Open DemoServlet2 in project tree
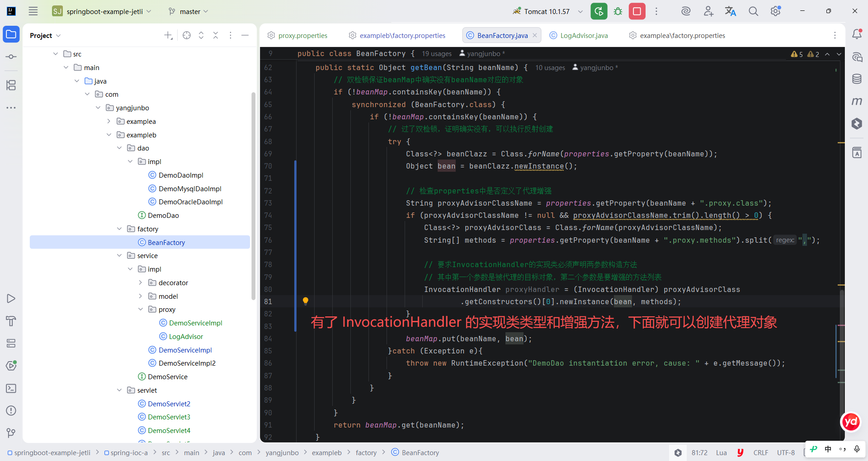The height and width of the screenshot is (461, 868). tap(169, 404)
